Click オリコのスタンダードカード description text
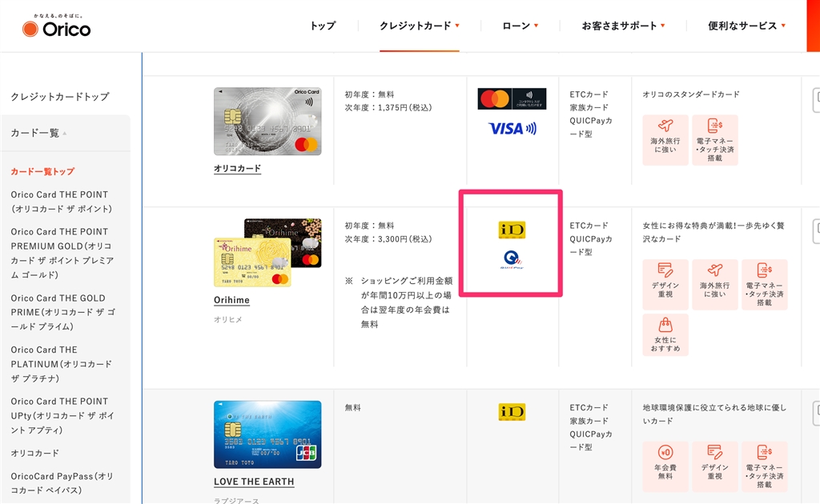Image resolution: width=820 pixels, height=504 pixels. 691,94
